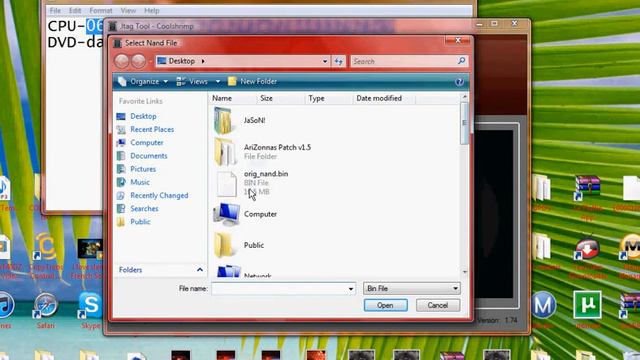Select the AriZonnas Patch v1.5 folder icon

point(225,151)
